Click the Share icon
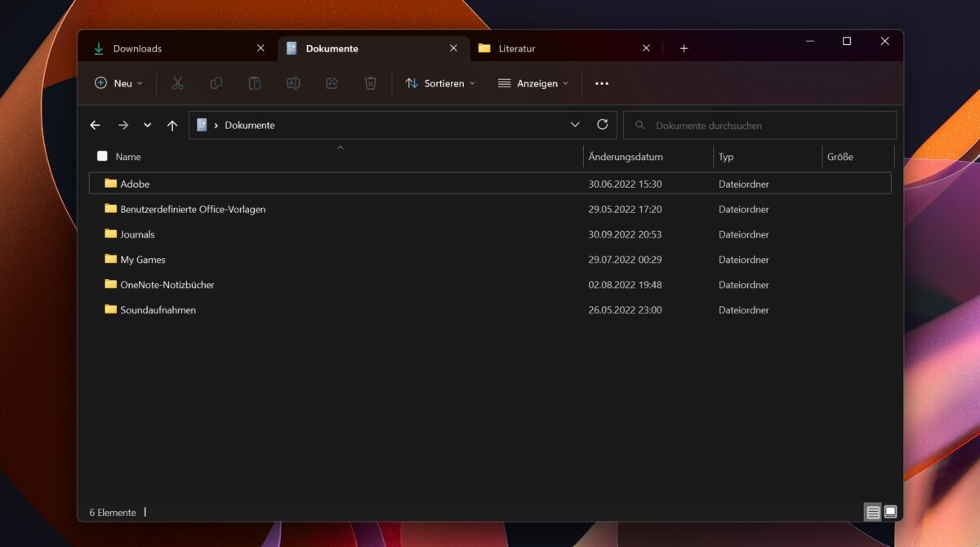 pyautogui.click(x=332, y=82)
